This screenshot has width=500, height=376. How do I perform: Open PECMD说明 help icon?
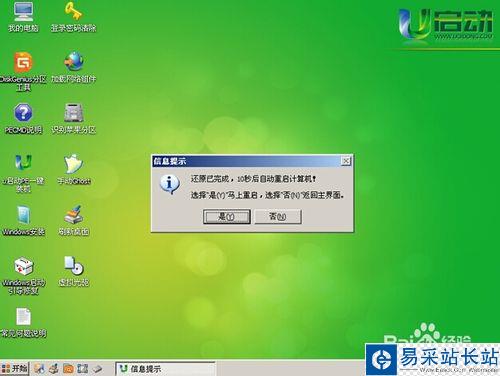[23, 118]
